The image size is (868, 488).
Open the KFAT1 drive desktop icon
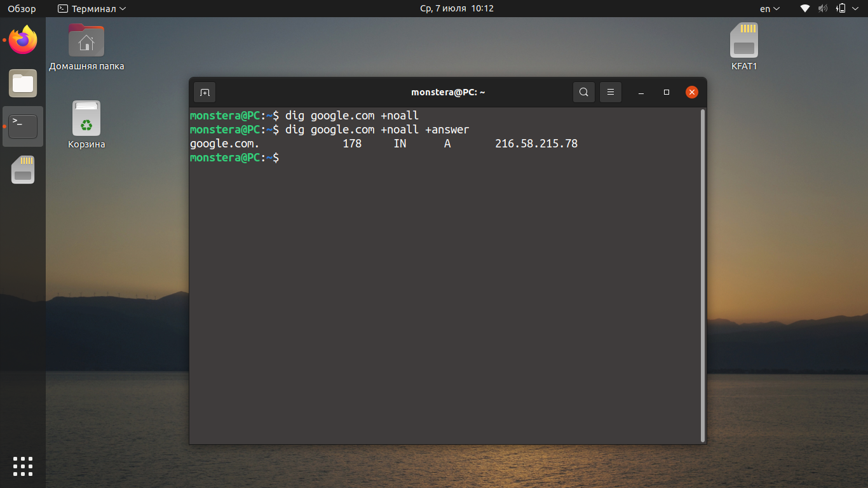click(744, 47)
